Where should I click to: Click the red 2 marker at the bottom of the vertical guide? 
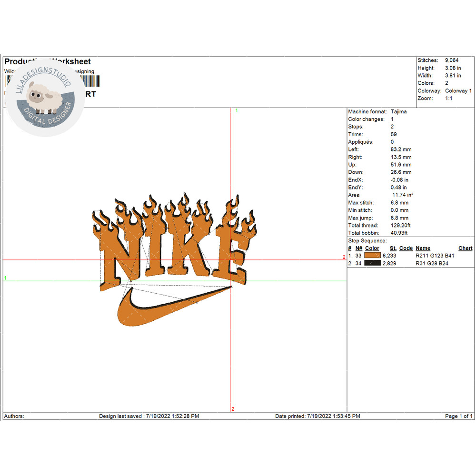[233, 409]
